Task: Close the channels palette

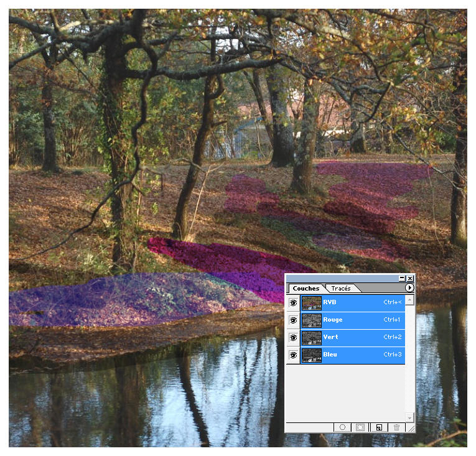Action: click(x=410, y=278)
